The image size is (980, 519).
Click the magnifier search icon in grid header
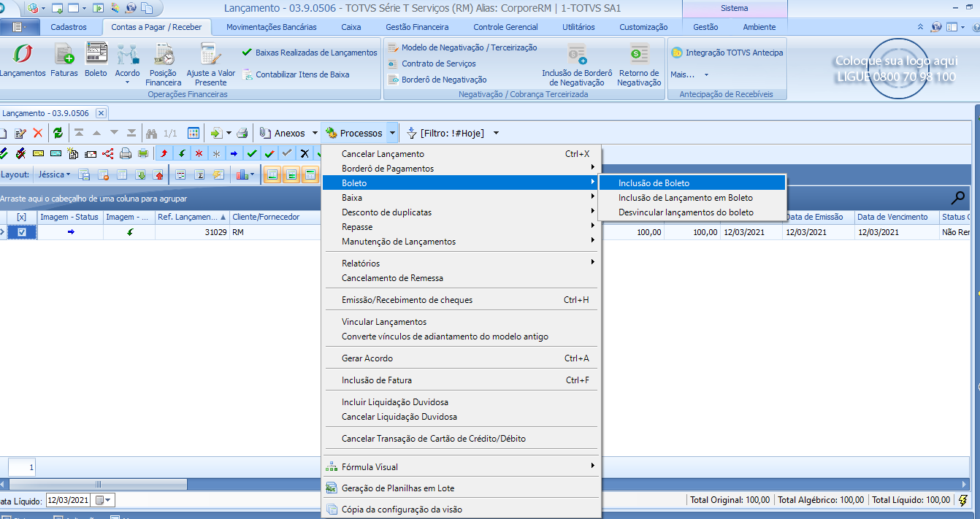point(957,198)
